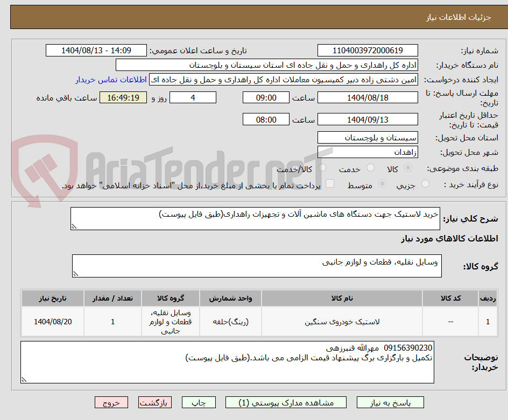The height and width of the screenshot is (420, 508).
Task: Open مشاهده مدارک پیوستی (1)
Action: coord(286,402)
